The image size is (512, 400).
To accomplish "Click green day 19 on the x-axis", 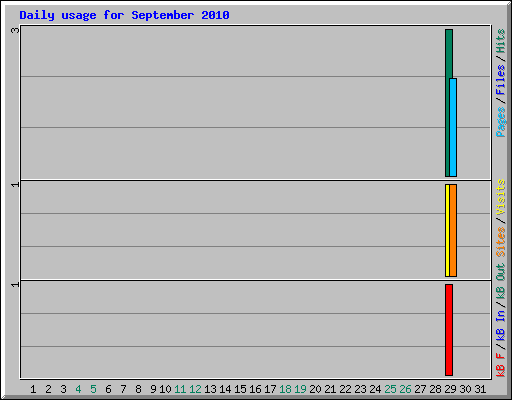I will [x=300, y=389].
